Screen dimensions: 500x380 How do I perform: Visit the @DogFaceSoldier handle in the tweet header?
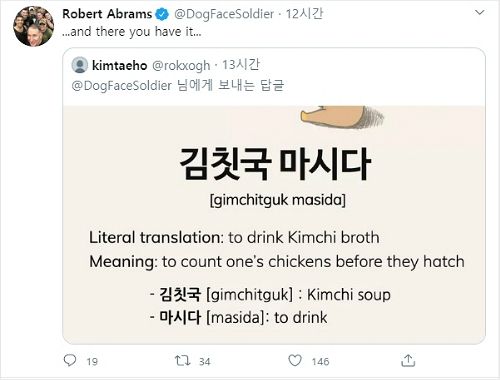pyautogui.click(x=224, y=14)
